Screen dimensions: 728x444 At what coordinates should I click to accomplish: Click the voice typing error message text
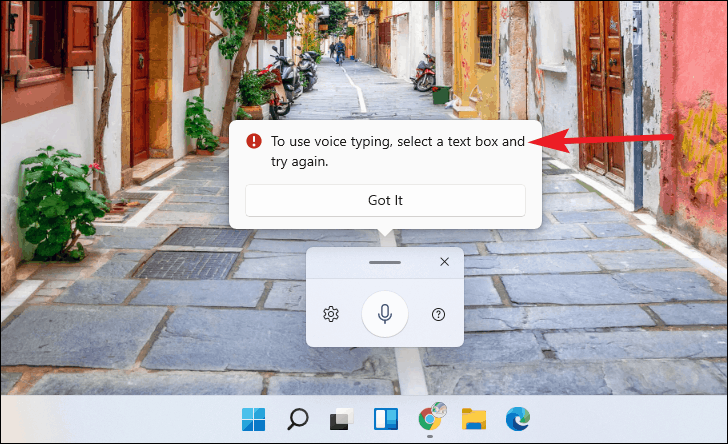[x=398, y=151]
